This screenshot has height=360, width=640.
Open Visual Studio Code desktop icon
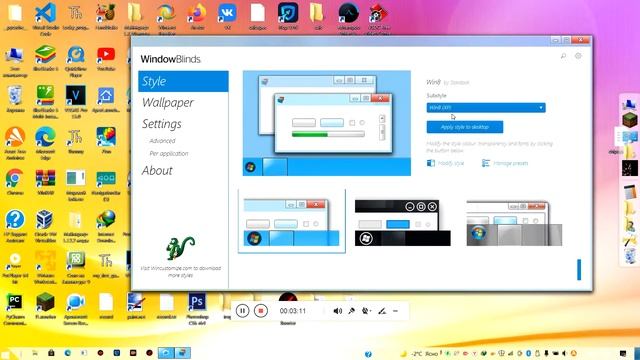pos(45,18)
